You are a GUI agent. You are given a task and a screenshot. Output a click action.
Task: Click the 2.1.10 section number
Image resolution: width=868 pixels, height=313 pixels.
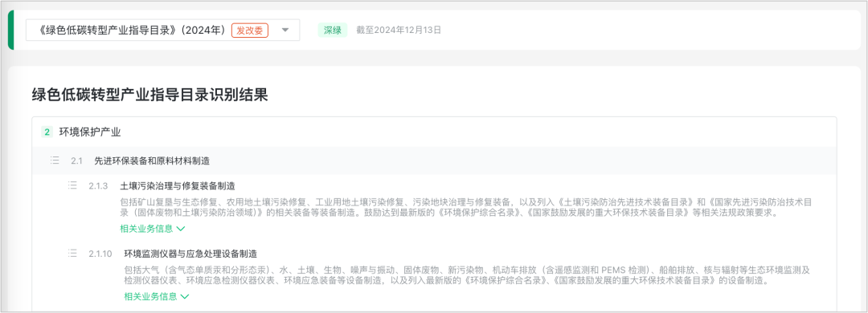[100, 254]
